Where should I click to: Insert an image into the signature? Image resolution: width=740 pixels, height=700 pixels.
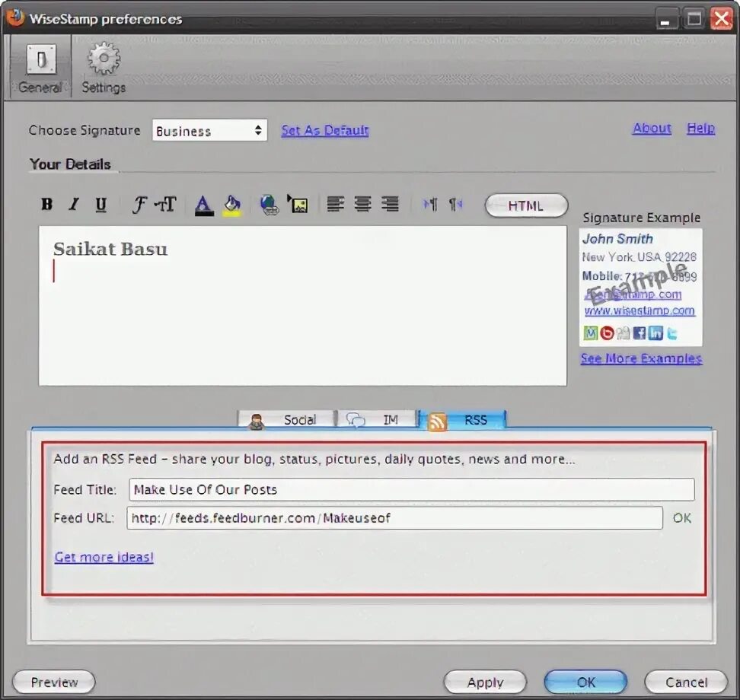[298, 204]
